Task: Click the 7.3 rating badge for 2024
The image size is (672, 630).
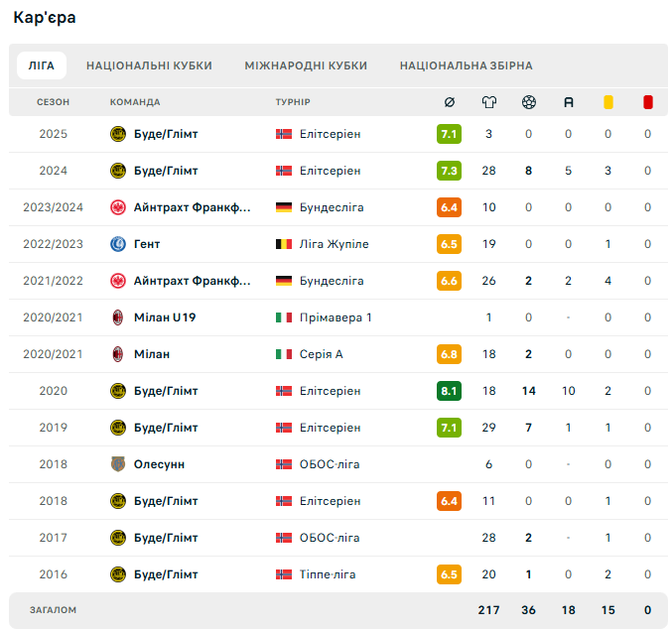Action: [449, 171]
